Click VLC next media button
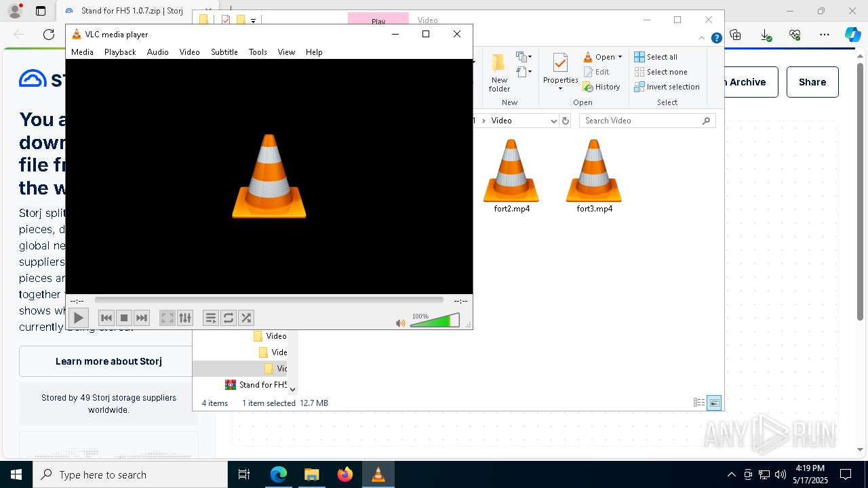 142,318
